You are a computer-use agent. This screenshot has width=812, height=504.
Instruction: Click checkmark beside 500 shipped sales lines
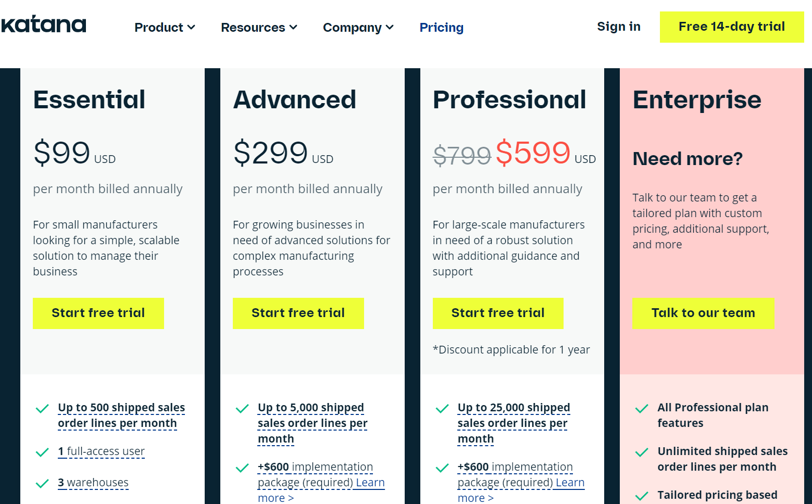coord(42,409)
